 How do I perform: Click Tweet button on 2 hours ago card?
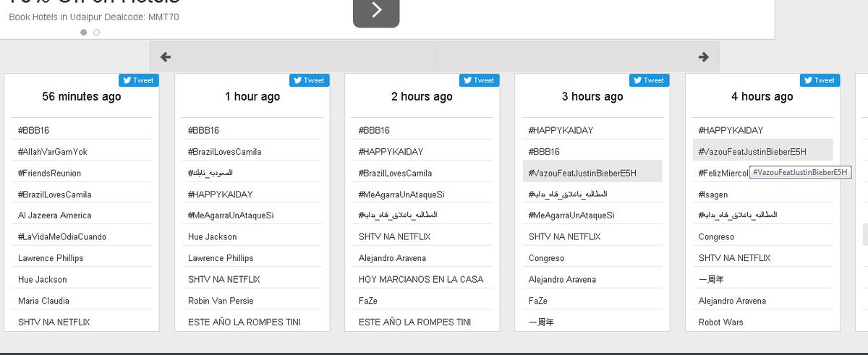point(480,80)
